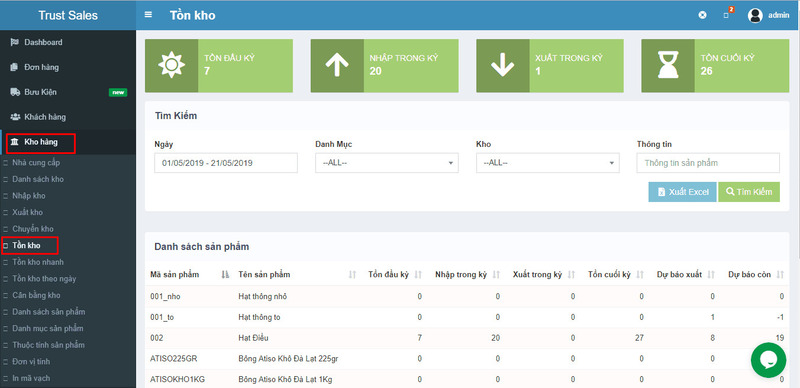Click the hourglass icon on Tồn cuối kỳ
This screenshot has height=388, width=800.
click(668, 66)
